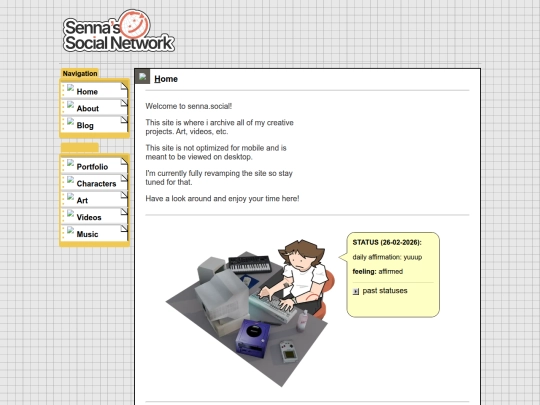Click the icon next to Home navigation

coord(71,88)
